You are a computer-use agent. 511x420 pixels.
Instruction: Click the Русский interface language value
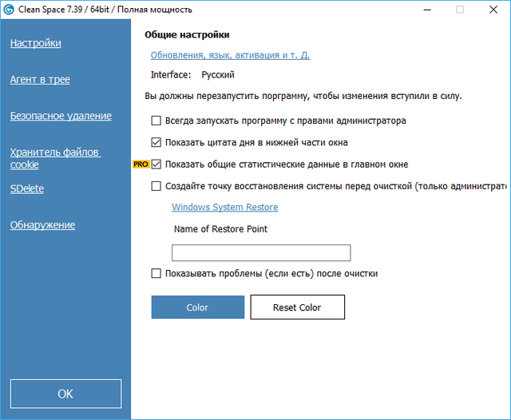point(218,75)
